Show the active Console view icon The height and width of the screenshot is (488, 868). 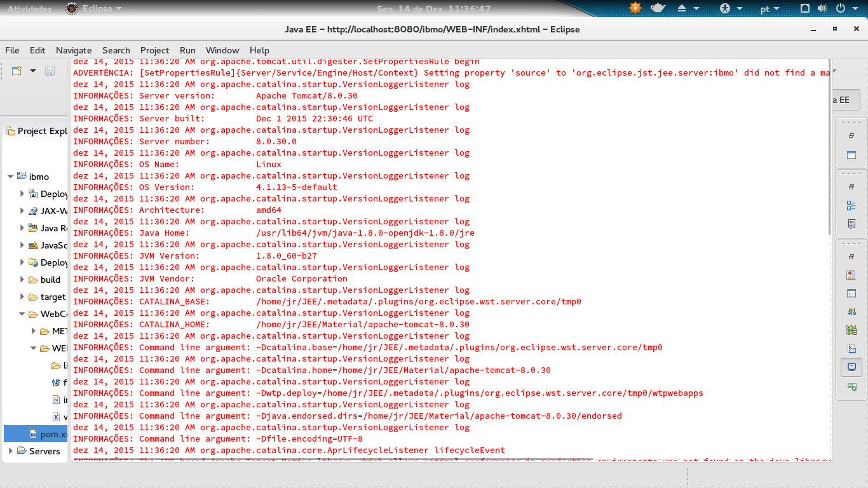click(x=851, y=367)
